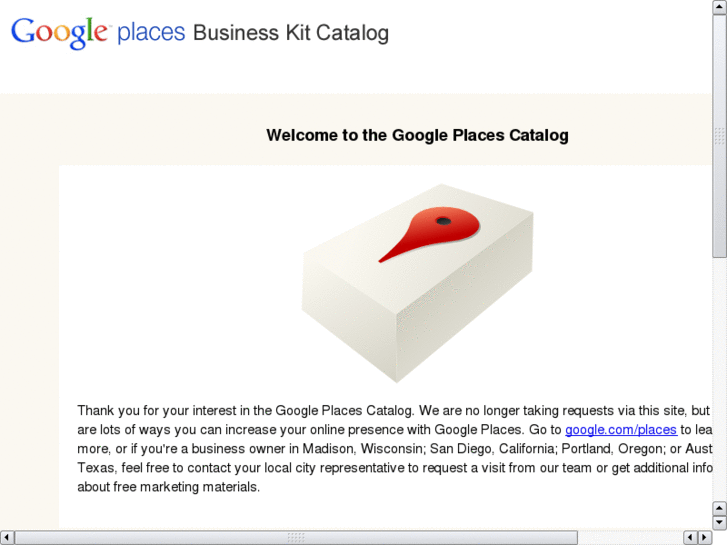The image size is (727, 545).
Task: Click the 'Welcome to the Google Places Catalog' heading
Action: [x=417, y=135]
